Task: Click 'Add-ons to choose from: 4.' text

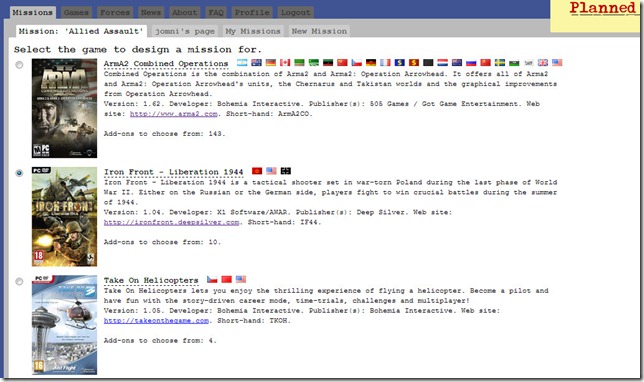Action: click(x=160, y=341)
